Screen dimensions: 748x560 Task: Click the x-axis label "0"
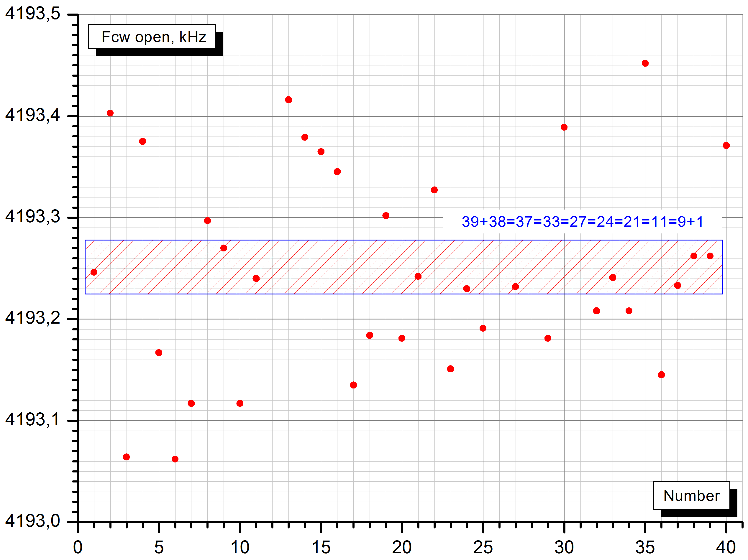click(x=78, y=547)
